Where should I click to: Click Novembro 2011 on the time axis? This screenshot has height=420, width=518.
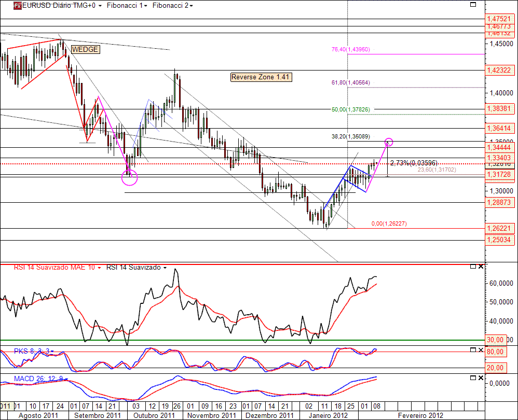pos(212,415)
